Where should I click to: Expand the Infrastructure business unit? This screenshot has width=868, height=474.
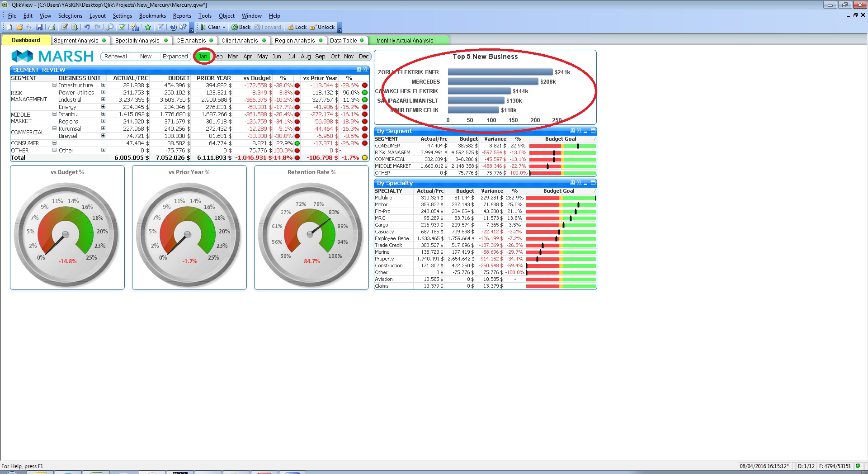tap(103, 85)
